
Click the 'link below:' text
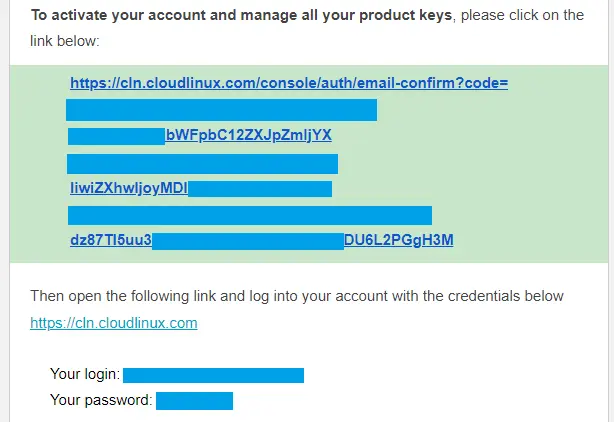tap(66, 42)
